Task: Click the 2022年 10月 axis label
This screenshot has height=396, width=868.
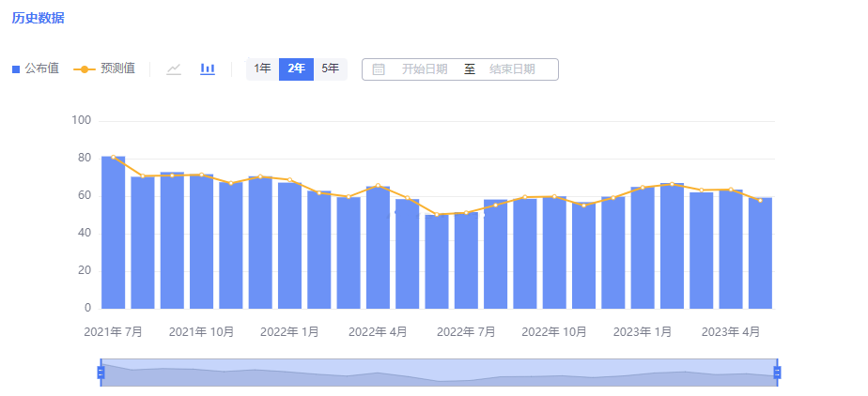Action: [x=554, y=332]
